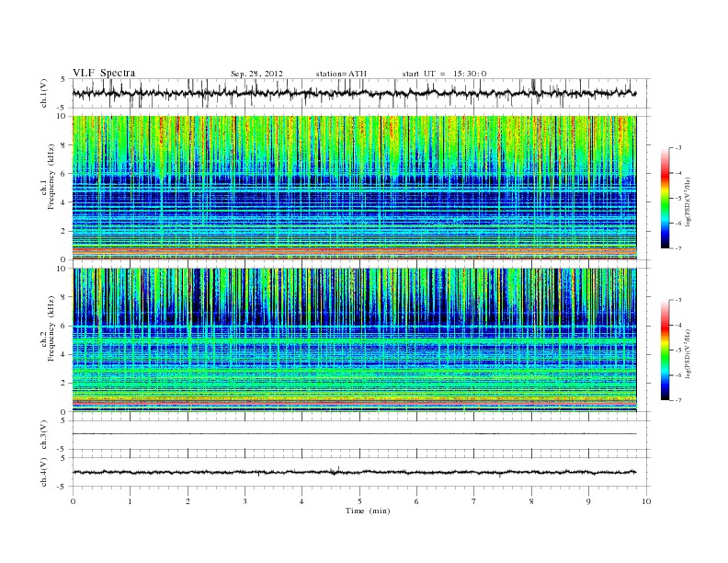The image size is (728, 563).
Task: Click the time-axis tick label "2"
Action: click(188, 501)
